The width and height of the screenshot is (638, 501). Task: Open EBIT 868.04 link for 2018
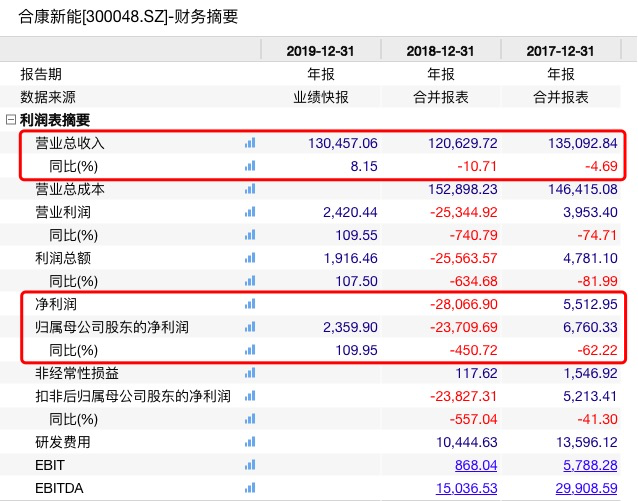click(x=476, y=465)
